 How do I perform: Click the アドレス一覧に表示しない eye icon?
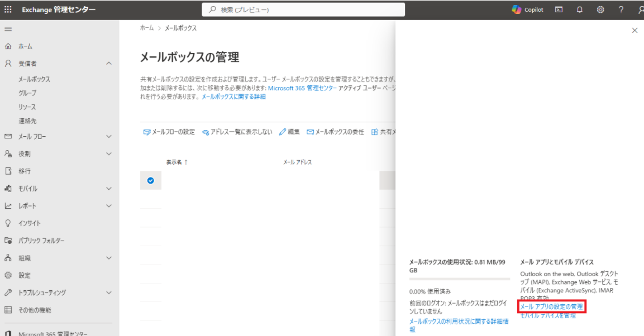click(206, 132)
